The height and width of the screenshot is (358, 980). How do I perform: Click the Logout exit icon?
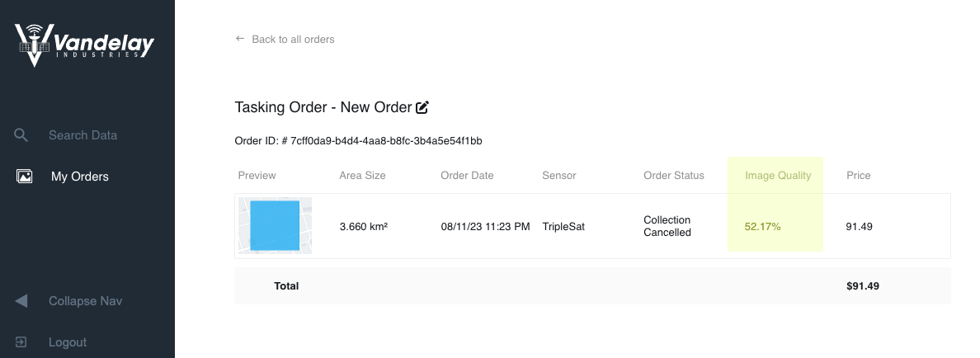coord(21,342)
